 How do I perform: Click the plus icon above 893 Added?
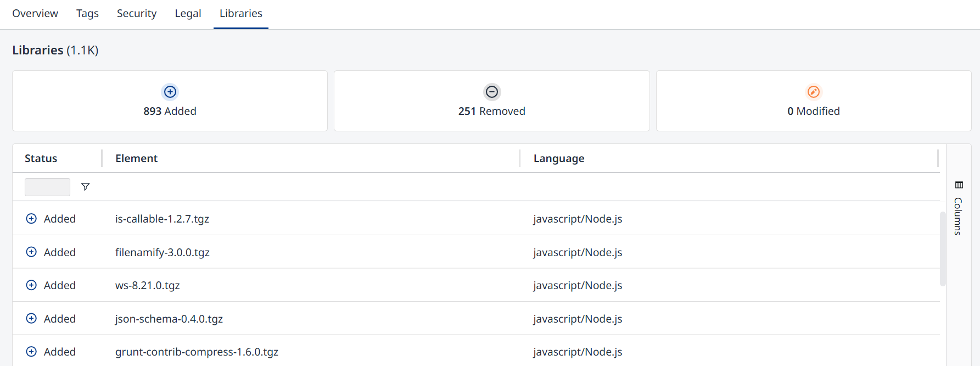coord(170,92)
